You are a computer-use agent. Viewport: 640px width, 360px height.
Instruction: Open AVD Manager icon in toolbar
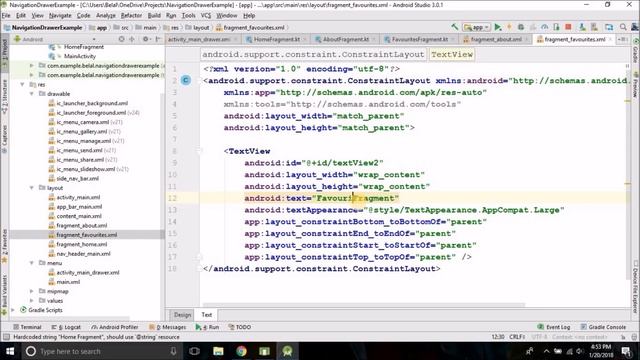(582, 27)
